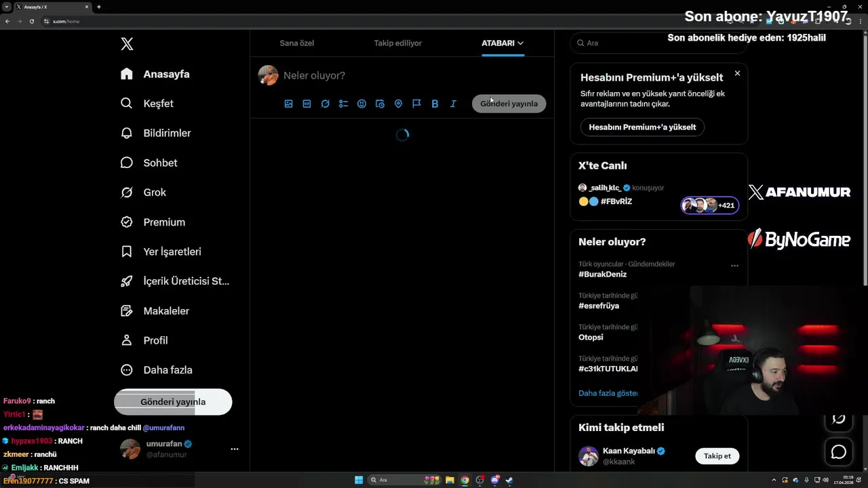The height and width of the screenshot is (488, 868).
Task: Click Gönderi yayınla in the composer
Action: click(x=509, y=104)
